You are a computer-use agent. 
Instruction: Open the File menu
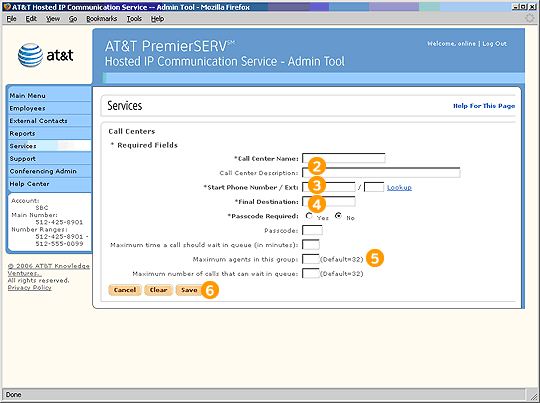click(x=11, y=19)
